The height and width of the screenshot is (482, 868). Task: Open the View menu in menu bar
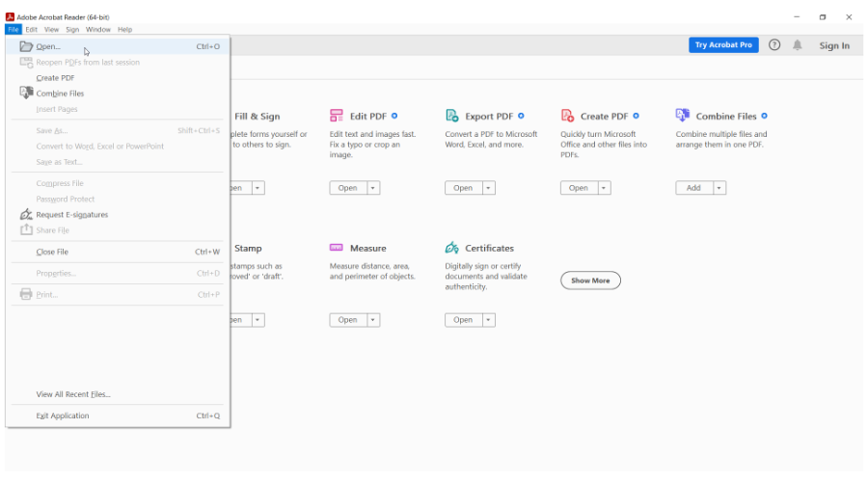(51, 29)
